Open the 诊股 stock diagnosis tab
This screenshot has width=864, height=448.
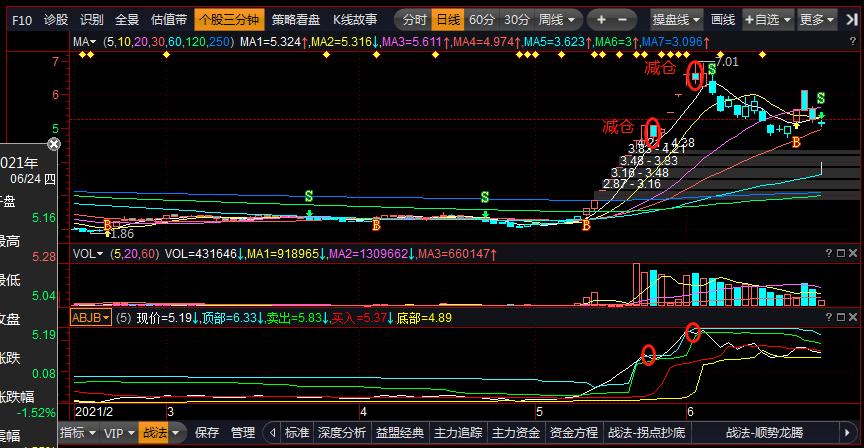[56, 20]
